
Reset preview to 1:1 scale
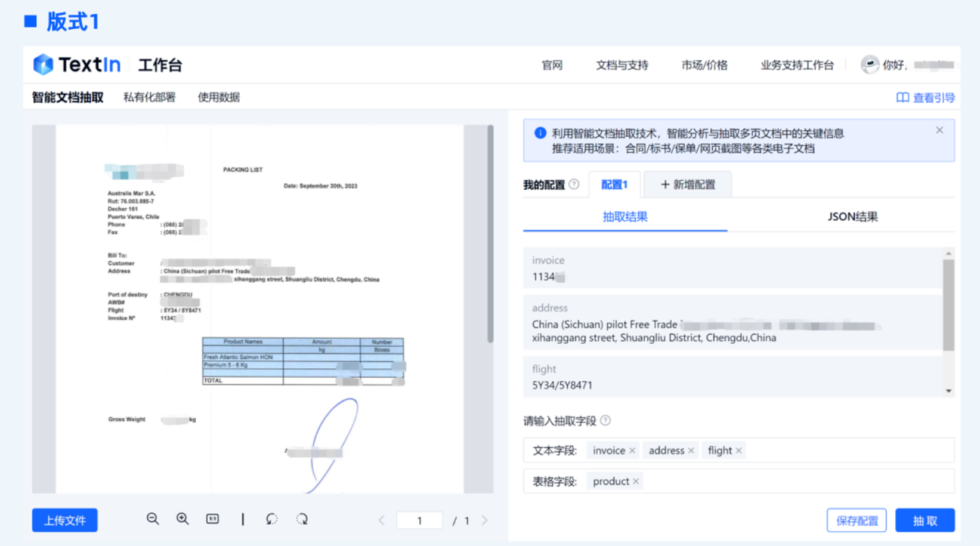pos(212,519)
